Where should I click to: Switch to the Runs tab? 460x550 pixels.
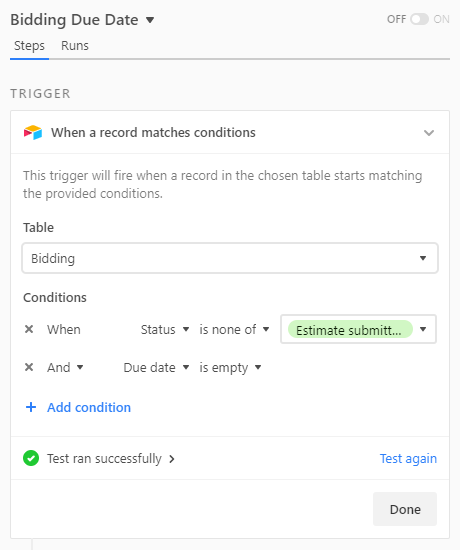pos(75,46)
